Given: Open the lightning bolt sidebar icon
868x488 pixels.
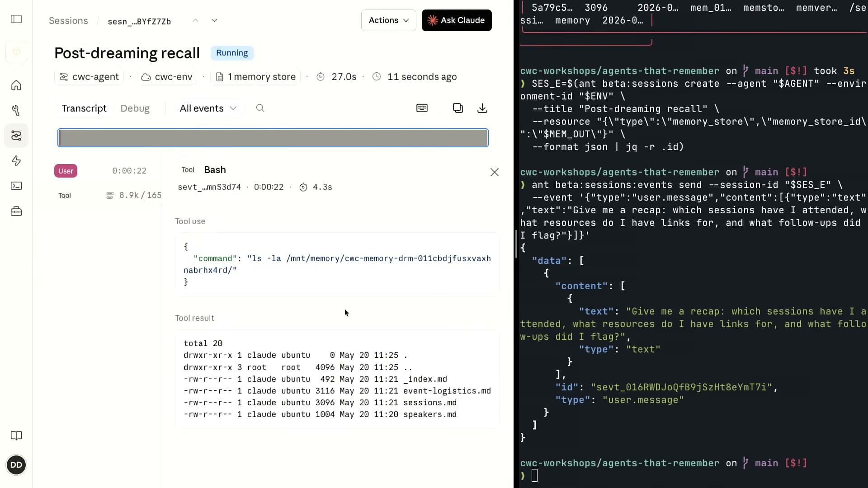Looking at the screenshot, I should (16, 161).
